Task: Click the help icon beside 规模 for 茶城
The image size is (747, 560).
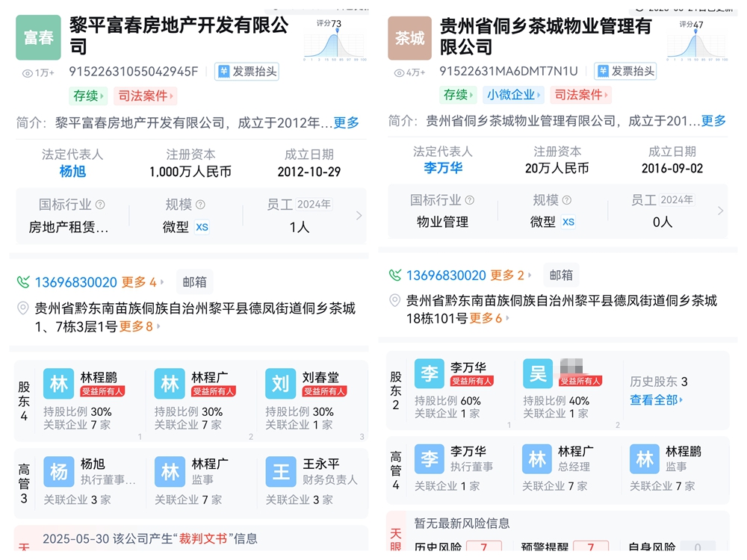Action: (x=566, y=200)
